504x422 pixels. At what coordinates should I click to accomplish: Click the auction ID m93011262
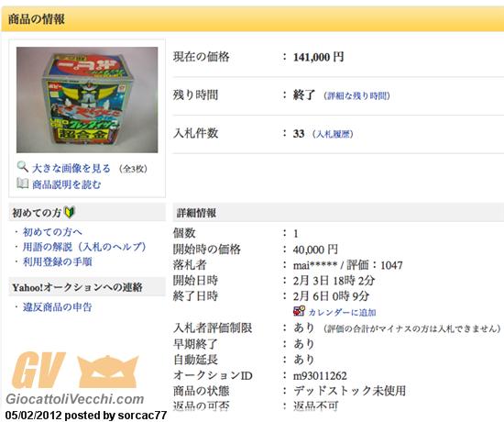point(320,375)
